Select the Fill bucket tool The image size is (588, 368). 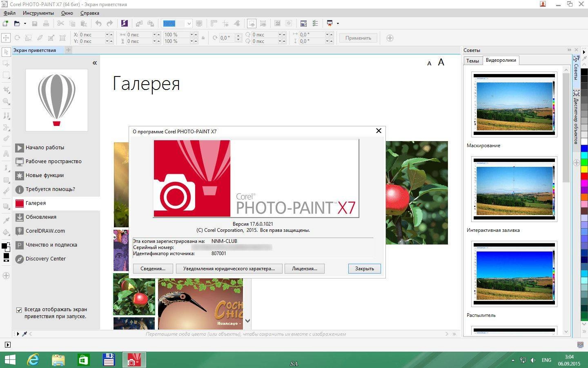point(6,232)
